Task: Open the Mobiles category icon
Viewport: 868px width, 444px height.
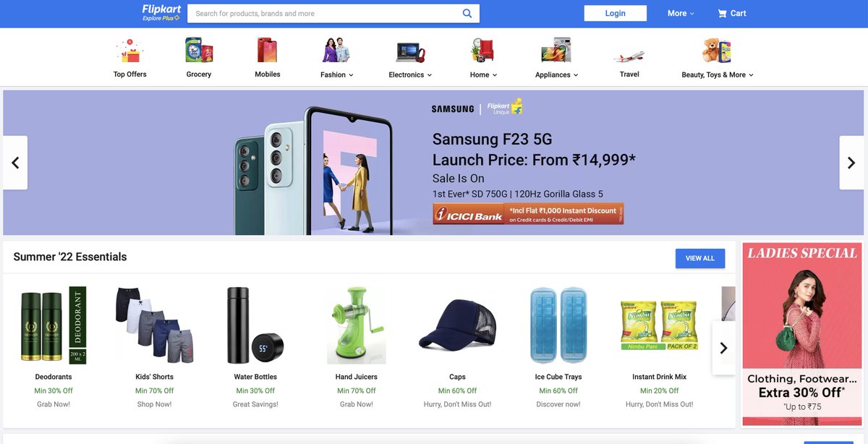Action: point(267,51)
